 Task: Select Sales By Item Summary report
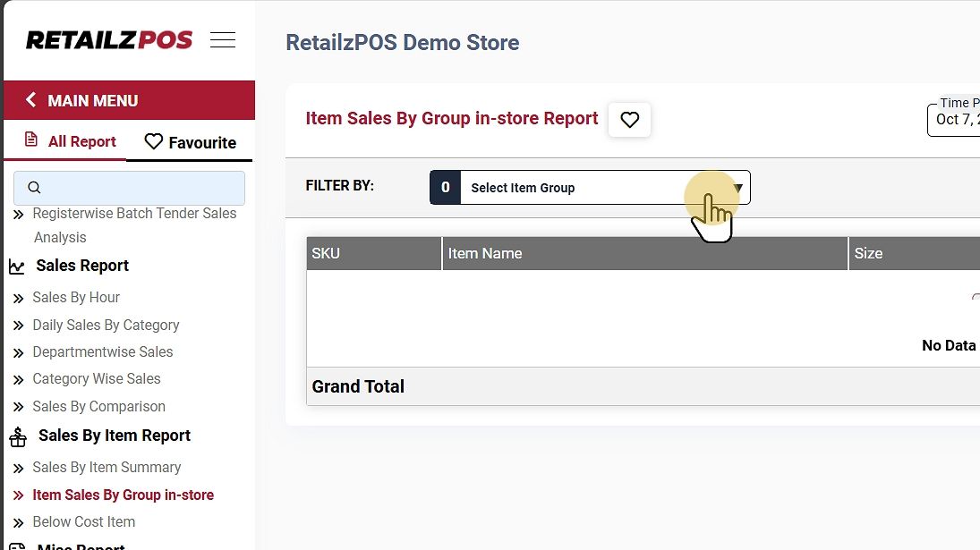107,467
